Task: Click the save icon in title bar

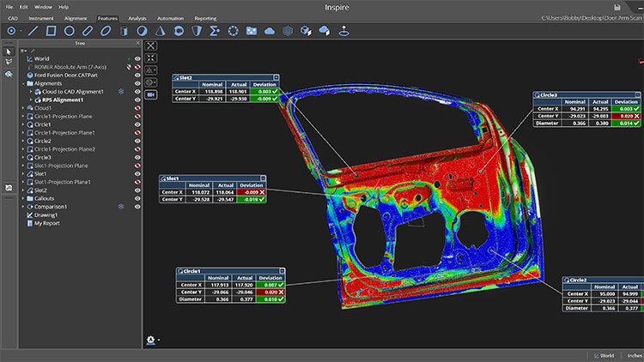Action: [617, 7]
